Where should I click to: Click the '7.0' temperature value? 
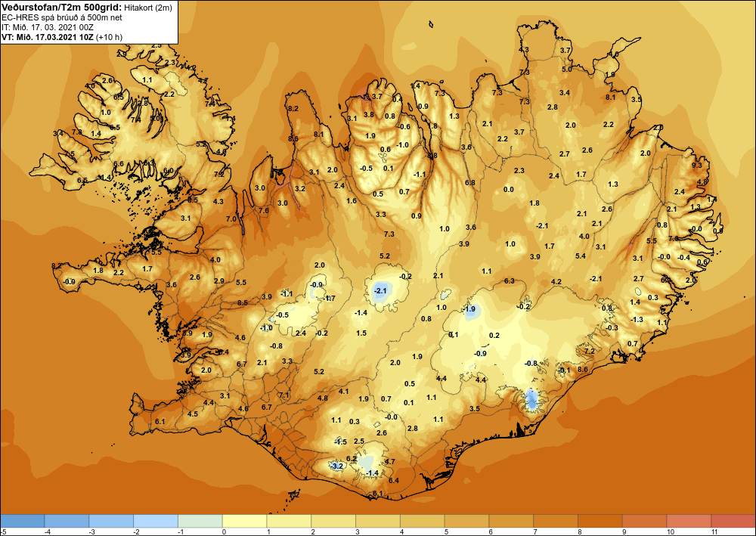pyautogui.click(x=231, y=218)
